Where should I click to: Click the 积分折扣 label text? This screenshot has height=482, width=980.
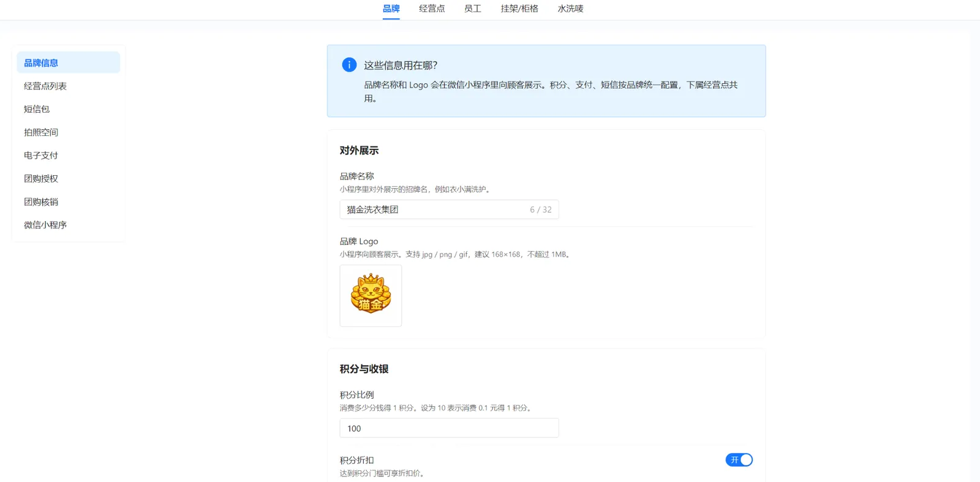pyautogui.click(x=356, y=460)
